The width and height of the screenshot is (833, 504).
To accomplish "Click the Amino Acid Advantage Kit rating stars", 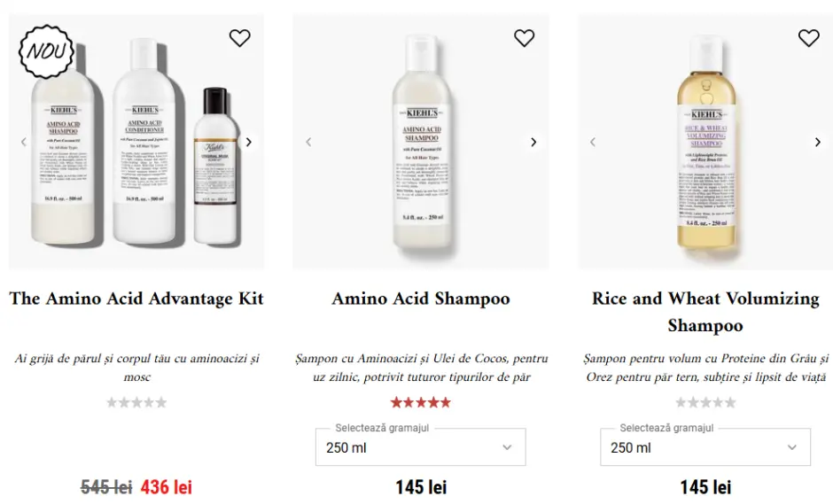I will (136, 403).
